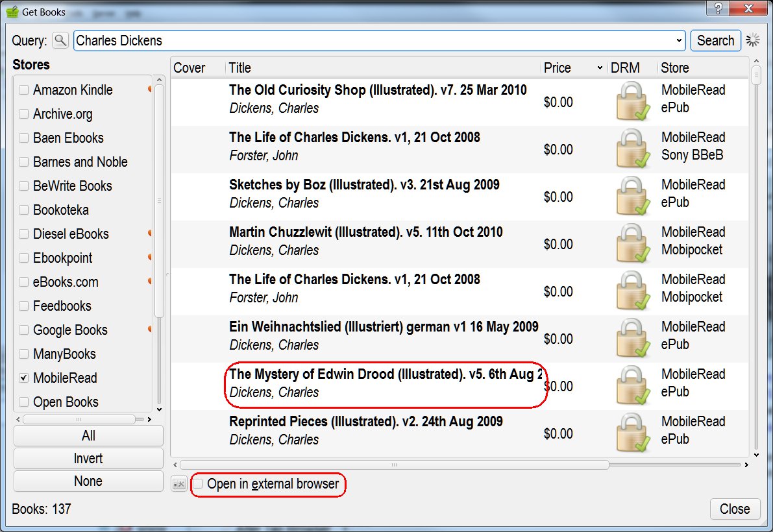This screenshot has width=773, height=532.
Task: Click the DRM lock icon for Sketches by Boz
Action: point(633,195)
